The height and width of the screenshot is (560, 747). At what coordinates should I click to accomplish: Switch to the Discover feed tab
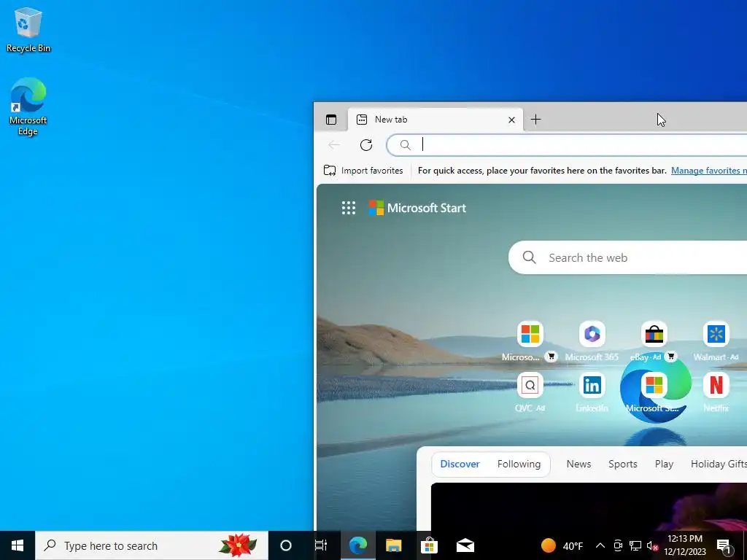[460, 464]
